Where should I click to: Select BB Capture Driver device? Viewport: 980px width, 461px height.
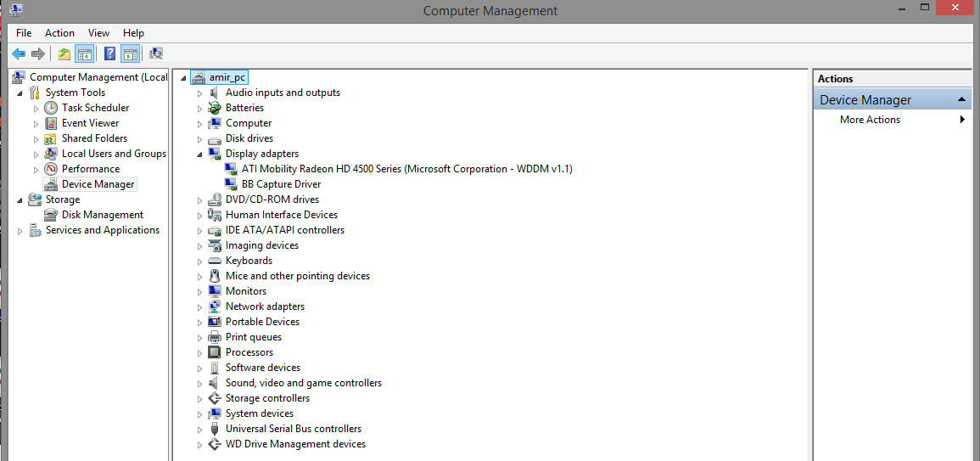click(x=281, y=184)
